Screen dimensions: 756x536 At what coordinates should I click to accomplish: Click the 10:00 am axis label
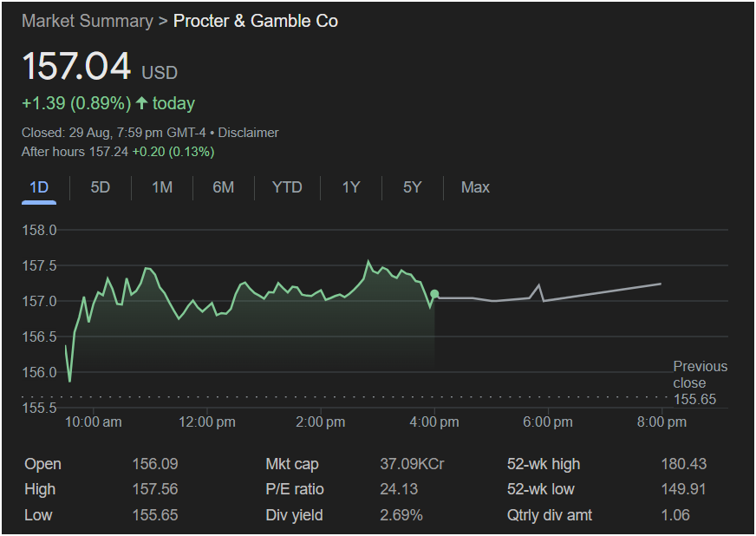[93, 422]
